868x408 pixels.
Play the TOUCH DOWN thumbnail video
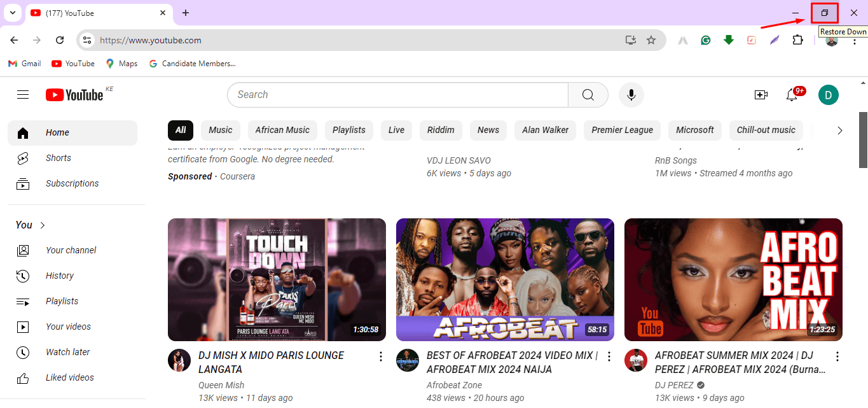[277, 280]
